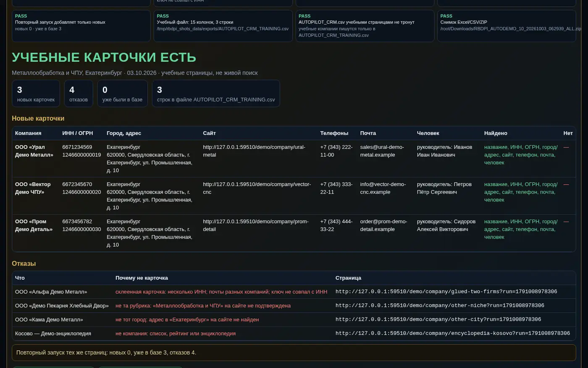Screen dimensions: 588x368
Task: Click the 'Повторный запуск добавляет только новых' PASS card
Action: tap(81, 26)
